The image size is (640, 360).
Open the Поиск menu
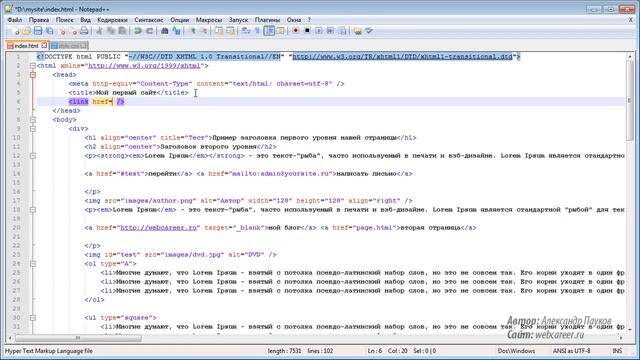pyautogui.click(x=64, y=20)
